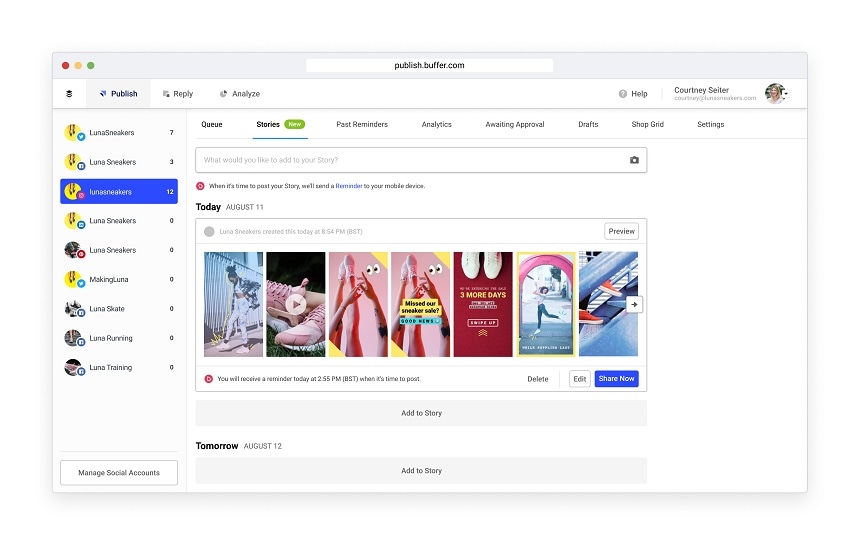Image resolution: width=860 pixels, height=545 pixels.
Task: Click the Buffer logo icon
Action: click(x=69, y=94)
